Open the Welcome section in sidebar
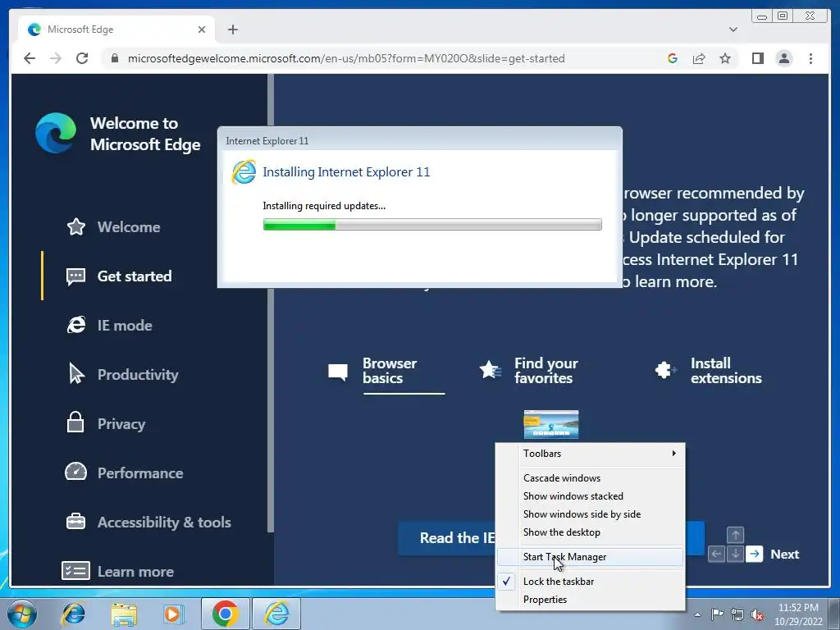The image size is (840, 630). [129, 226]
